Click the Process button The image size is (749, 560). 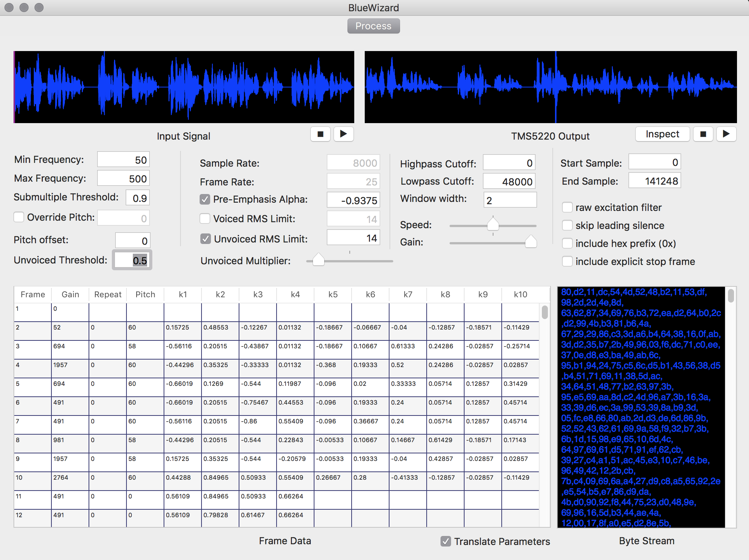[x=373, y=26]
